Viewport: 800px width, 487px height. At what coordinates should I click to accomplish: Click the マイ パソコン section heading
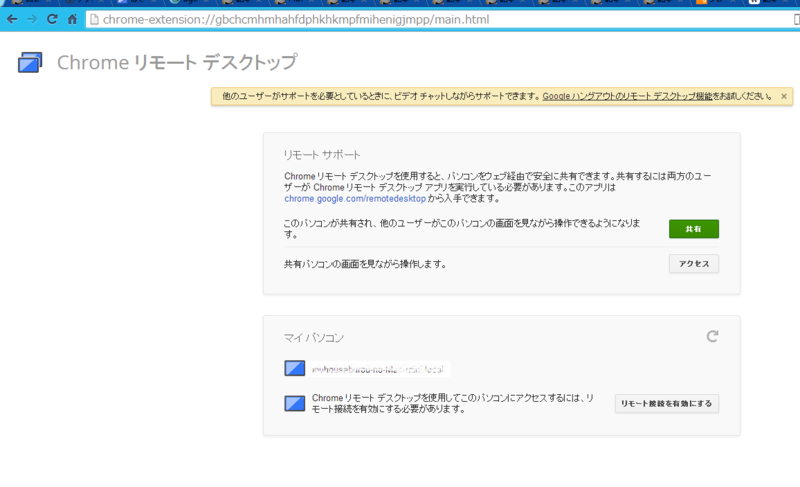[x=314, y=338]
